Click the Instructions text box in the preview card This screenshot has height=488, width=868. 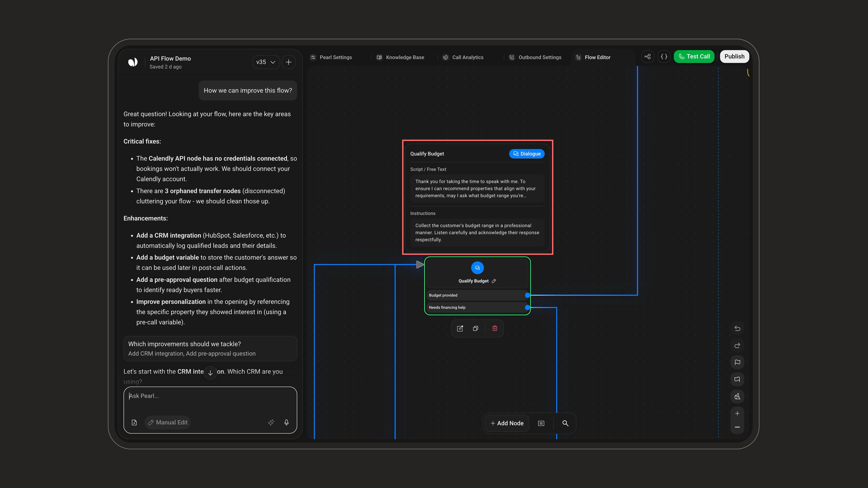click(x=477, y=233)
